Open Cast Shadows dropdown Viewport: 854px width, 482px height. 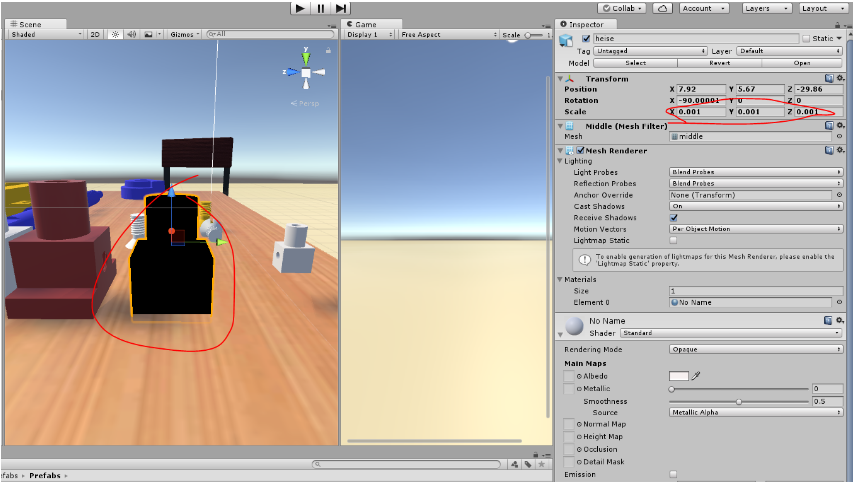coord(756,206)
